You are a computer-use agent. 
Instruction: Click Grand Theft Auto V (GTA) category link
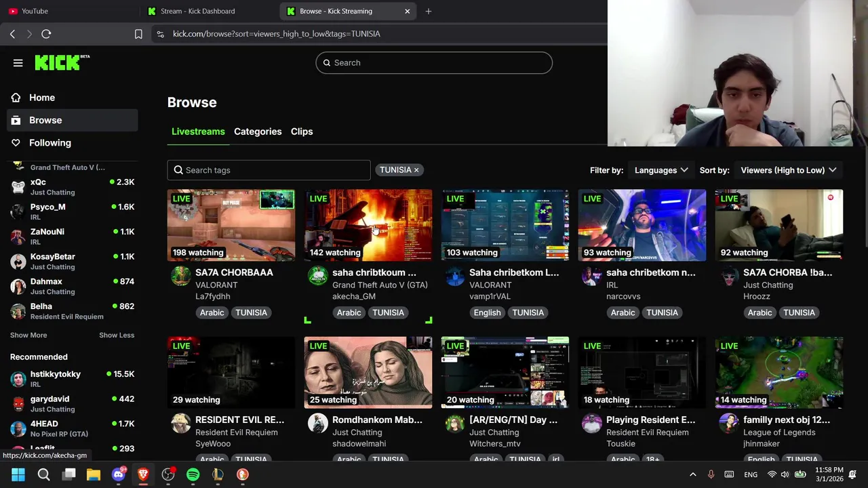[x=380, y=285]
